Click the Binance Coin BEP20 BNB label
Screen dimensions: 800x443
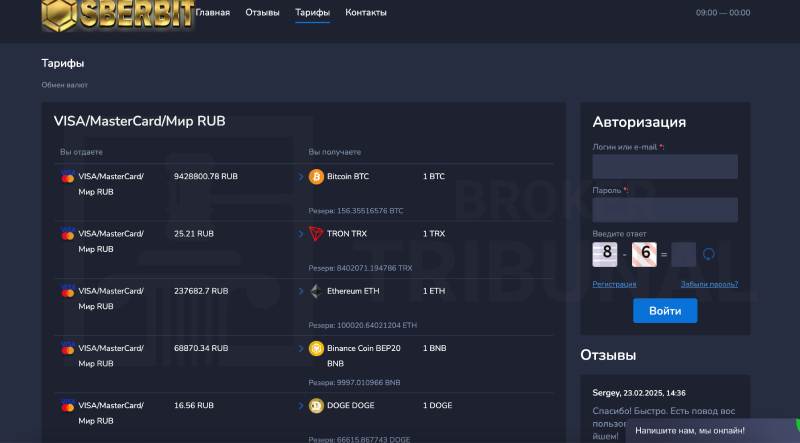(364, 356)
